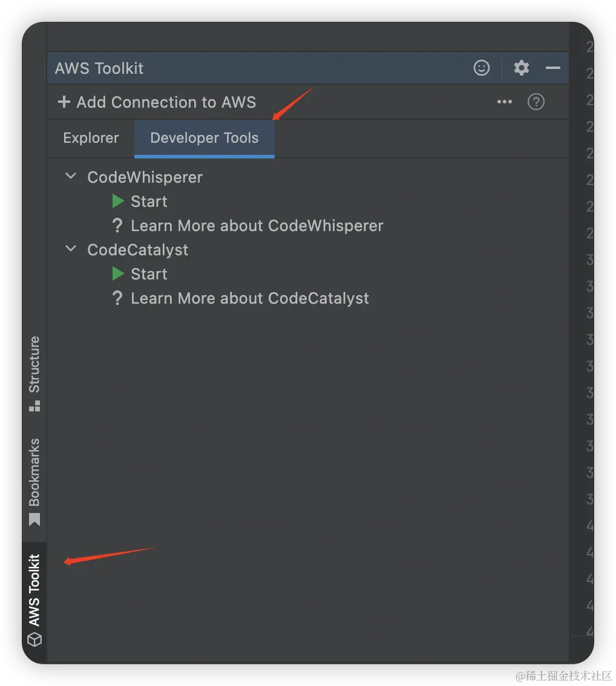
Task: Click the smiley feedback icon
Action: (x=482, y=68)
